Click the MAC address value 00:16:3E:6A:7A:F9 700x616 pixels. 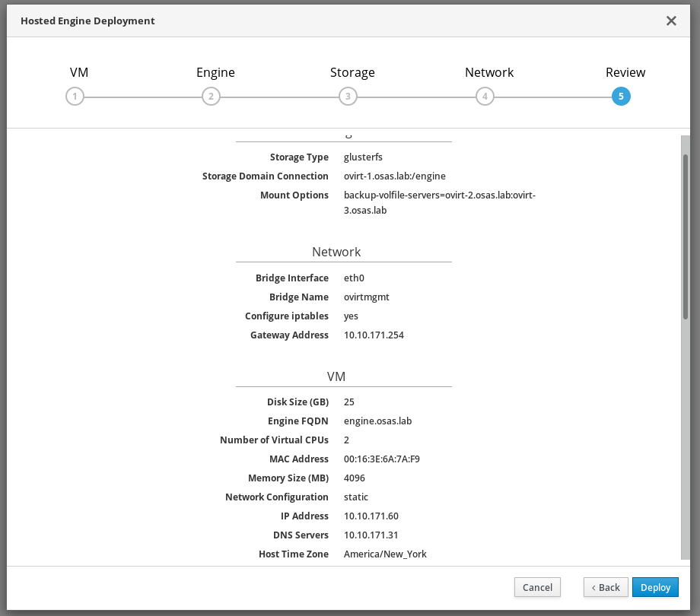pos(382,459)
